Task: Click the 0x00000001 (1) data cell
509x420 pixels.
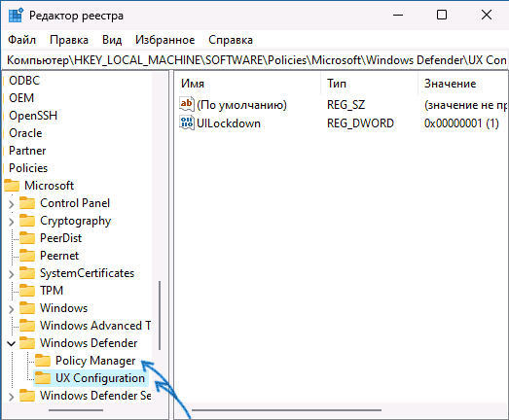Action: (461, 123)
